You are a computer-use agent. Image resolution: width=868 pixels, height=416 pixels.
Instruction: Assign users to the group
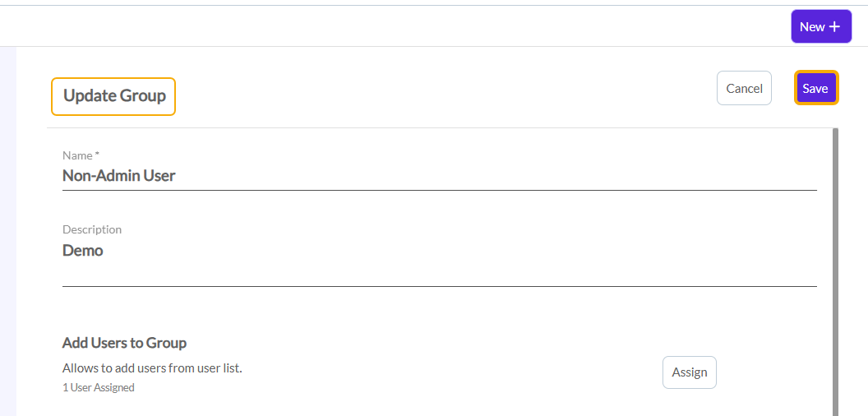coord(689,372)
